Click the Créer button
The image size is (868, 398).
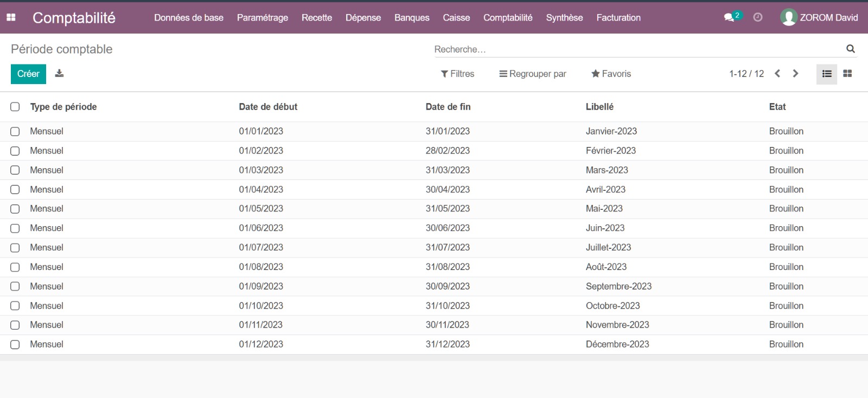click(x=28, y=74)
